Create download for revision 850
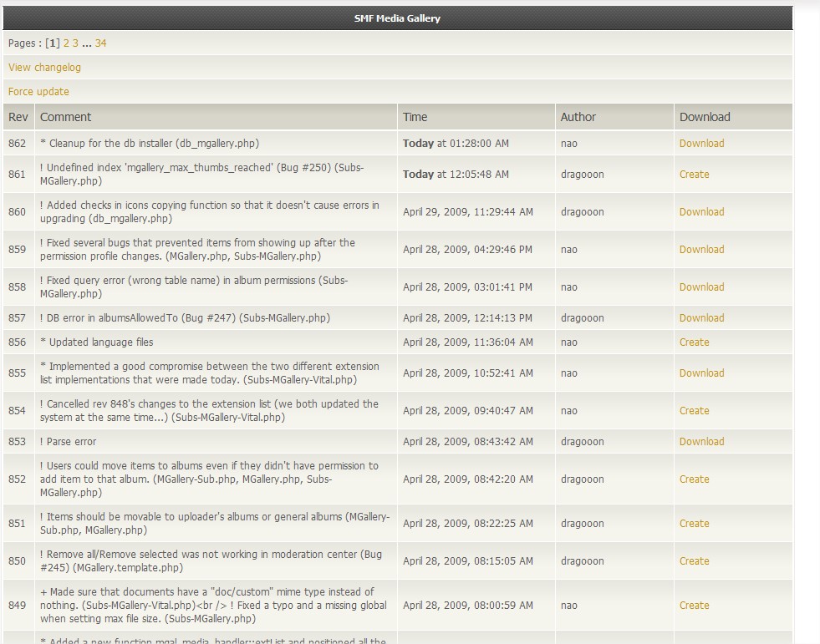The image size is (820, 644). pos(695,560)
